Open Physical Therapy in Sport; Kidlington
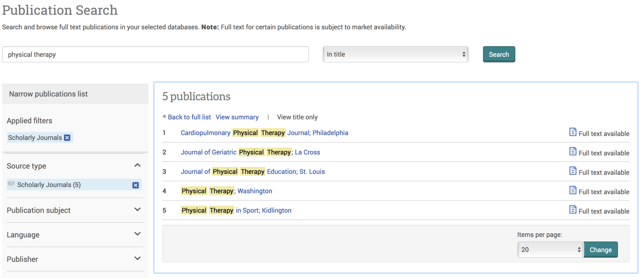 click(x=236, y=210)
